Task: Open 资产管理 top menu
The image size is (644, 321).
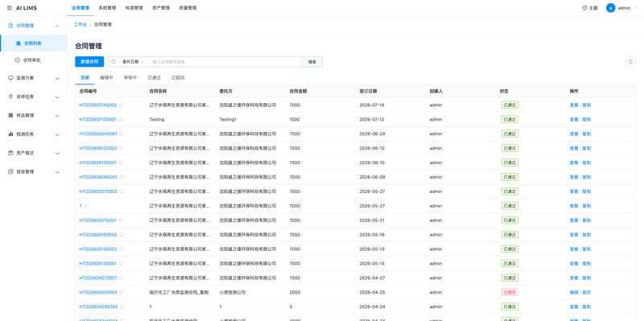Action: (x=160, y=8)
